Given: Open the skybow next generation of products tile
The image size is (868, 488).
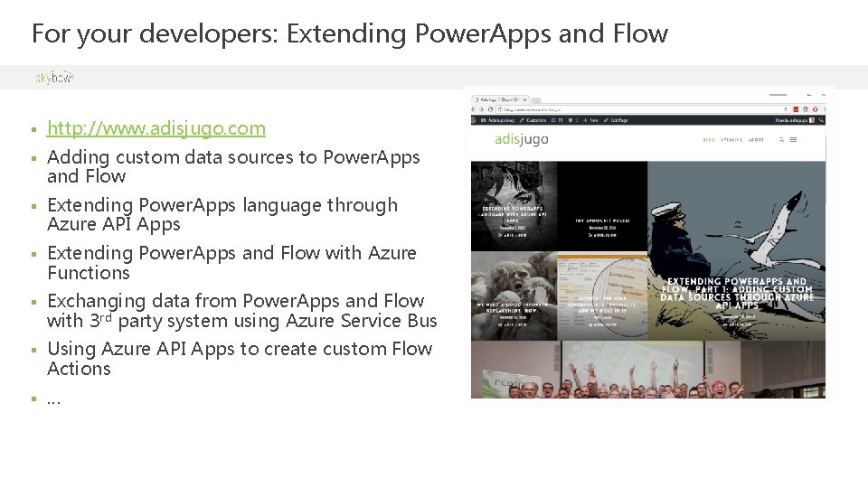Looking at the screenshot, I should tap(602, 296).
